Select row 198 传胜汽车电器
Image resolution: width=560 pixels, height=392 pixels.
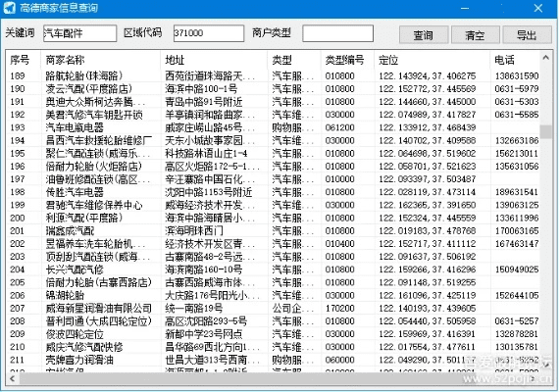coord(274,192)
